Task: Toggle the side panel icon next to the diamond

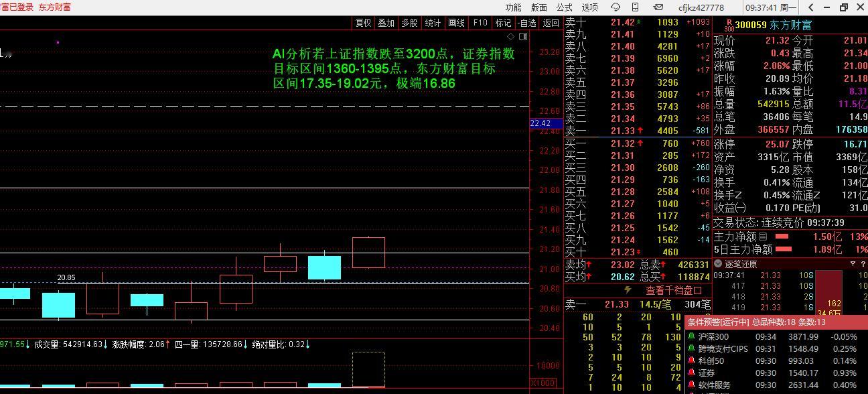Action: click(523, 36)
